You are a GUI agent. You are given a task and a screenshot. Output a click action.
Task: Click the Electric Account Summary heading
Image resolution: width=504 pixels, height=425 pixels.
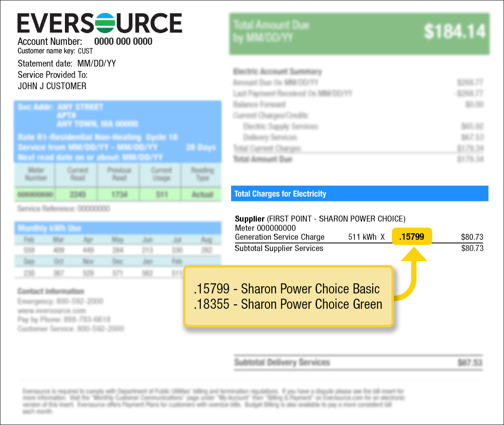277,72
